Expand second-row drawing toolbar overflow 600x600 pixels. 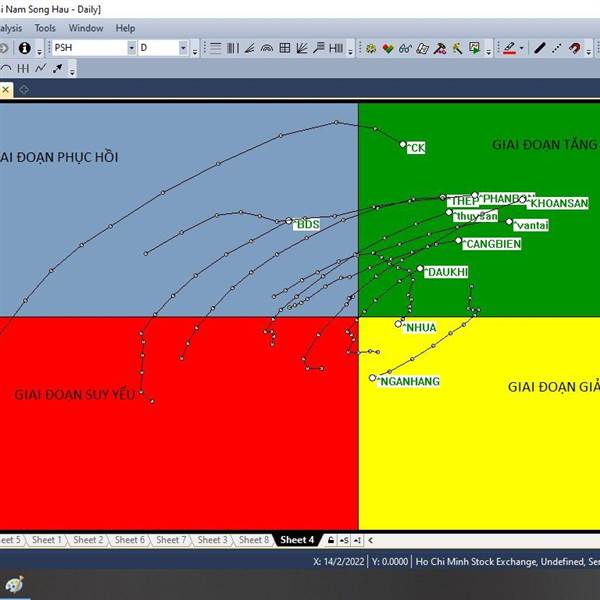click(x=72, y=71)
